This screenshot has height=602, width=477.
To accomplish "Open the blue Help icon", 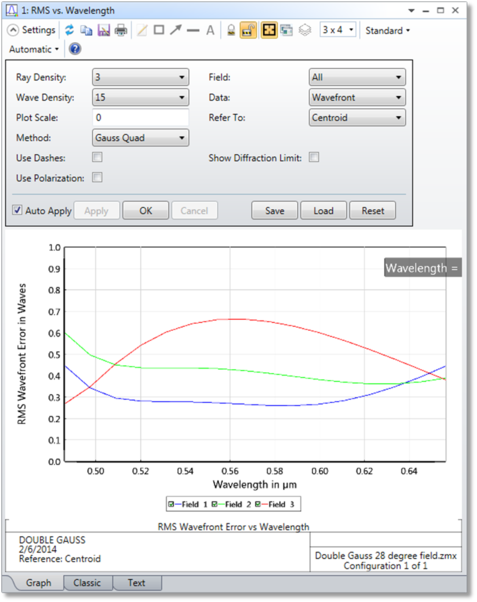I will pyautogui.click(x=75, y=49).
